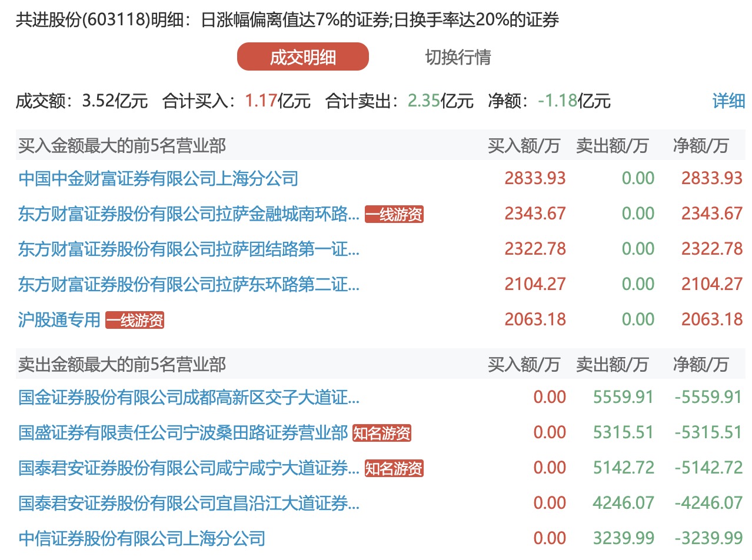Open 中国中金财富证券有限公司上海分公司 broker link
This screenshot has width=752, height=560.
[158, 178]
